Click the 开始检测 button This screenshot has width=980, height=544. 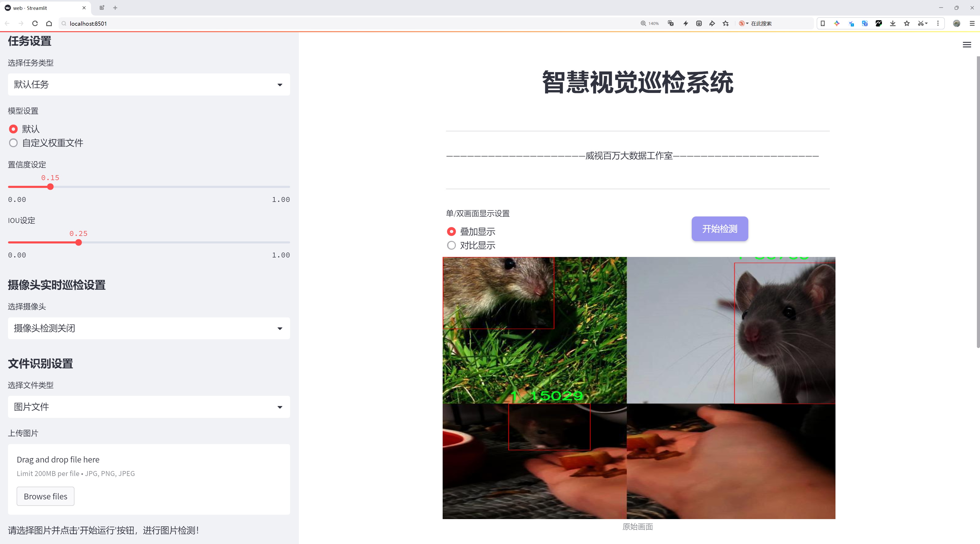[719, 229]
